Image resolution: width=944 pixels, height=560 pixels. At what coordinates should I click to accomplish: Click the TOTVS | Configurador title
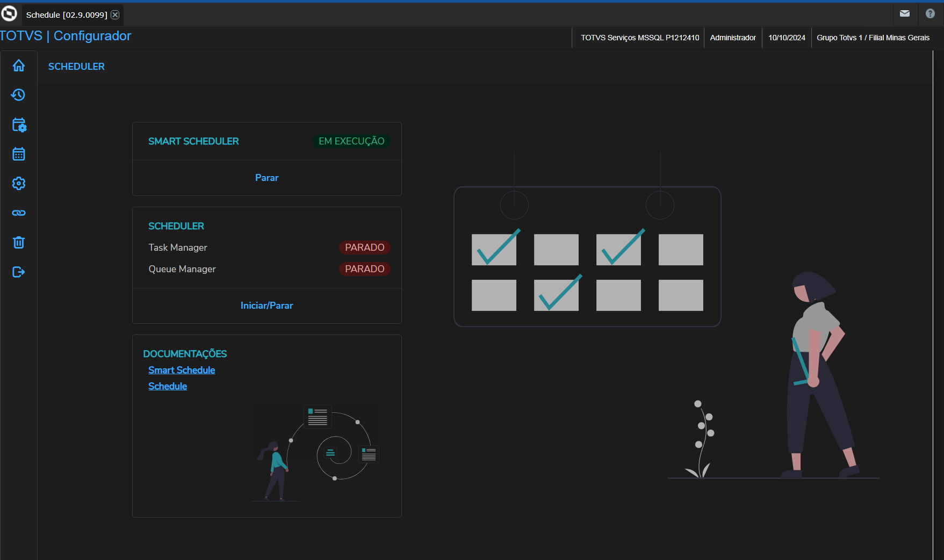click(x=66, y=36)
